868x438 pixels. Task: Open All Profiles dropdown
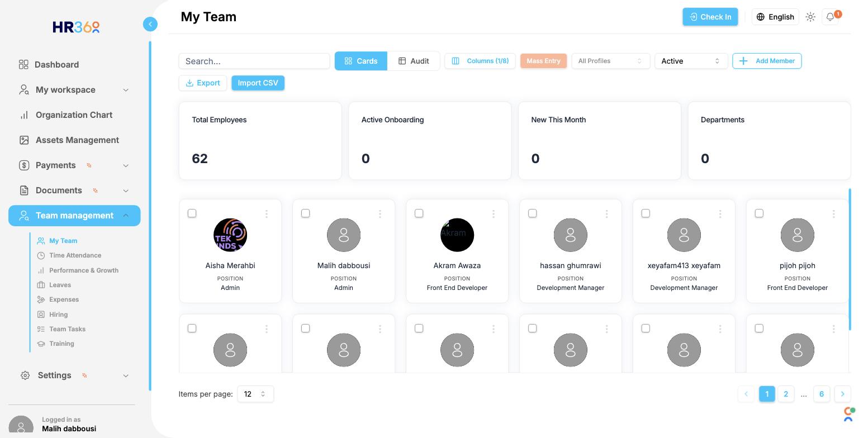click(610, 61)
